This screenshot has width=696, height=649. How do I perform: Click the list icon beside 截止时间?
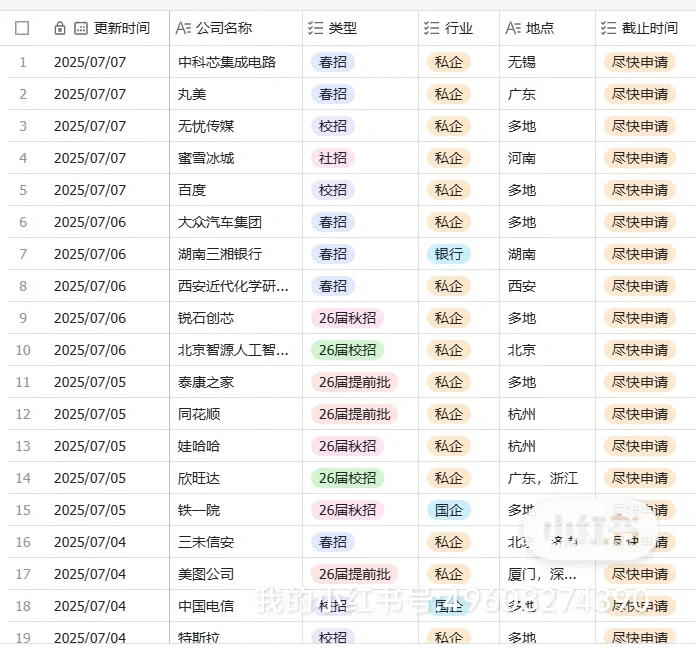(609, 28)
